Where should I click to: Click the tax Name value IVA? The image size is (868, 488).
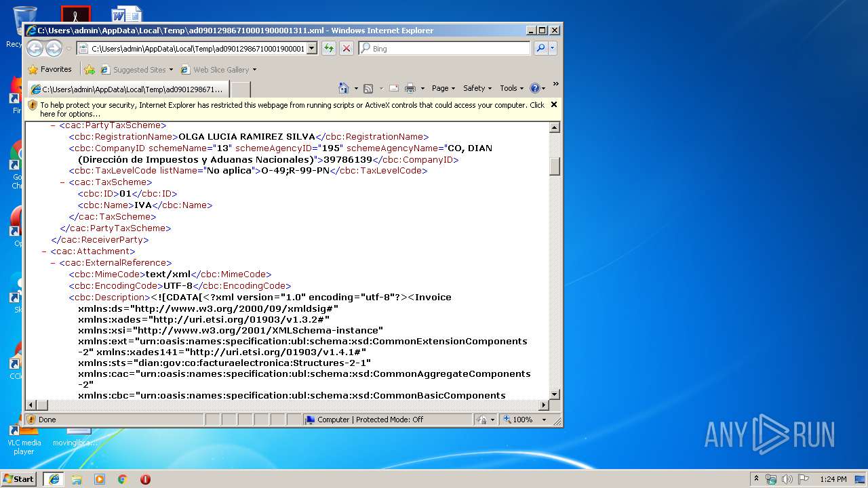(x=143, y=205)
